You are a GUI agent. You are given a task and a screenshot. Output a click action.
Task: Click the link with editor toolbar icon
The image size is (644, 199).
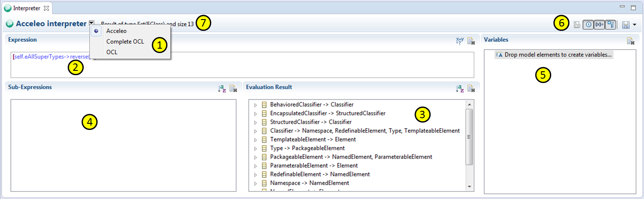click(x=577, y=25)
